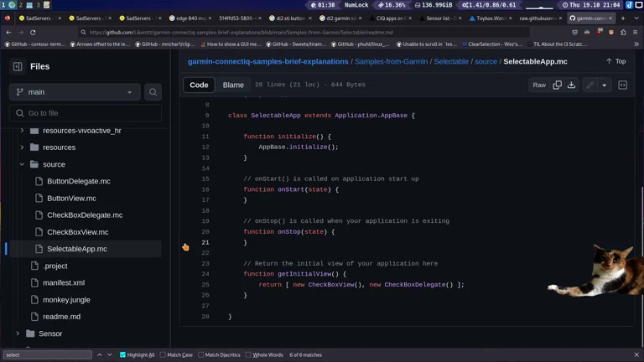The image size is (644, 362).
Task: Switch to the Blame tab
Action: click(x=233, y=85)
